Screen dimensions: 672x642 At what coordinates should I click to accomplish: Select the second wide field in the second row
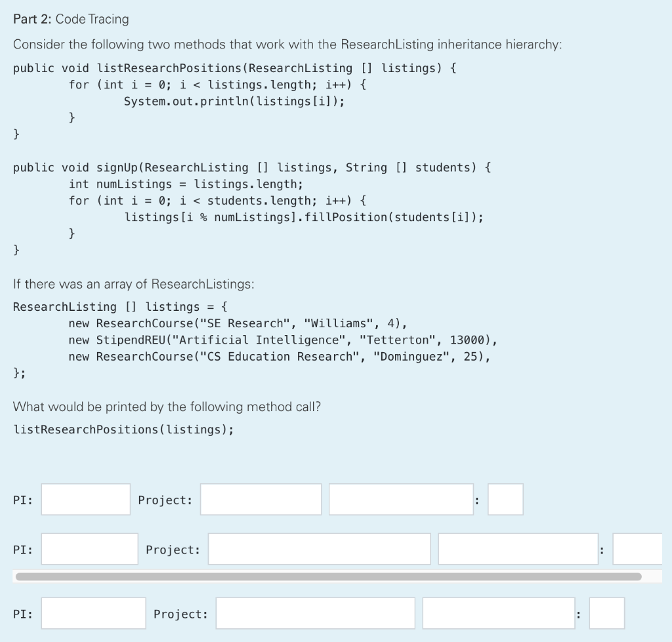517,549
